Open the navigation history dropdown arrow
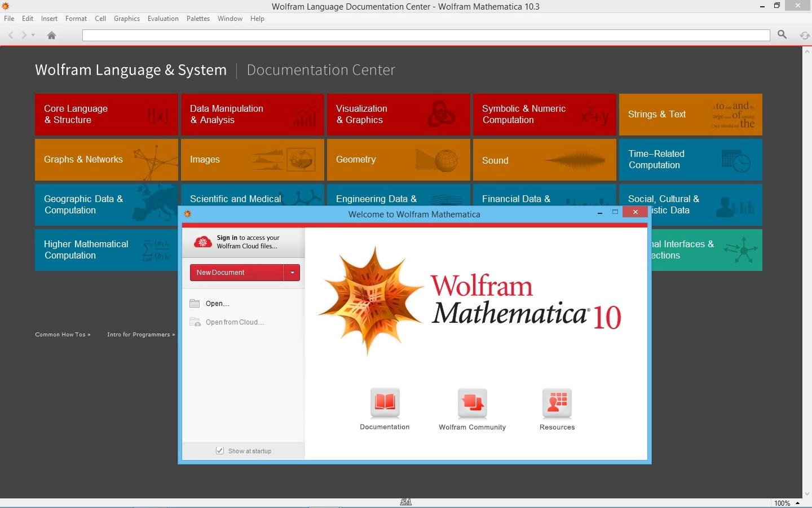 coord(33,35)
